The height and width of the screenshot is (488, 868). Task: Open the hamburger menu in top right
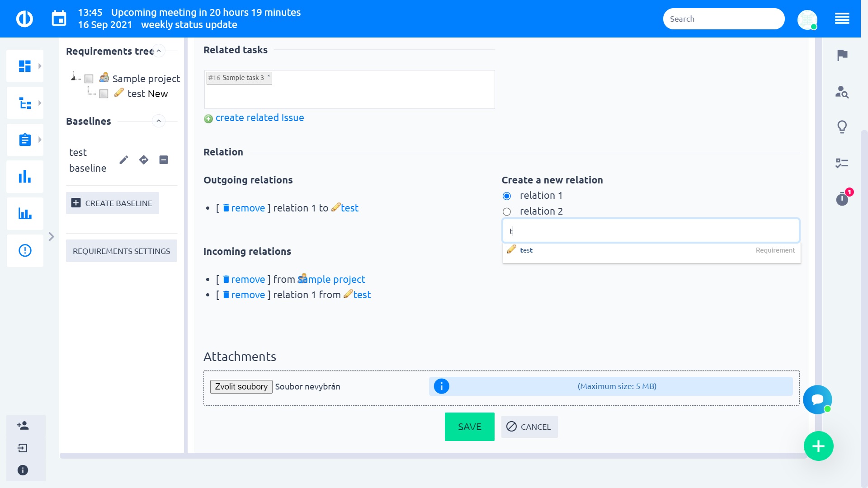[842, 19]
